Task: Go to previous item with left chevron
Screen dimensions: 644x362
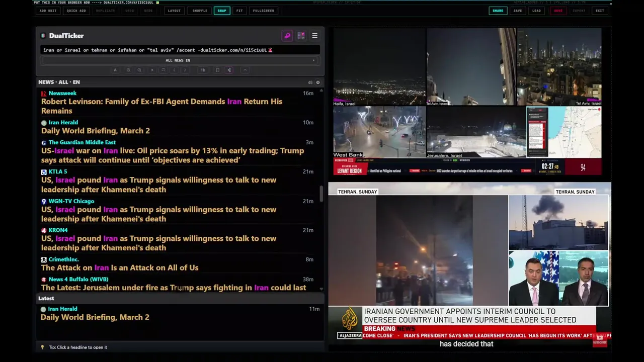Action: (x=174, y=70)
